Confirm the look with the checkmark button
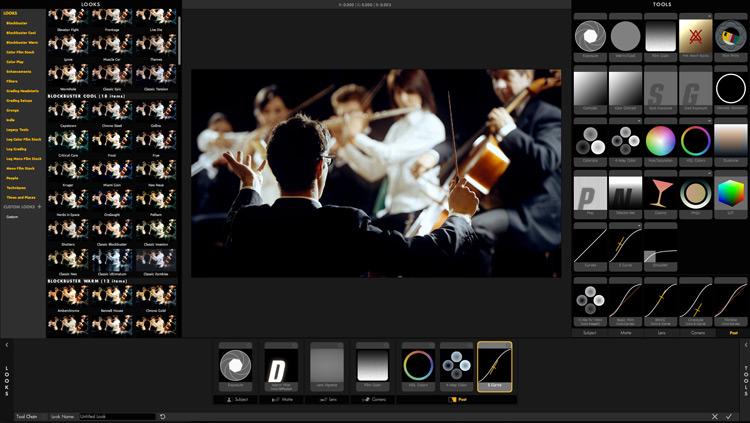 (x=729, y=417)
